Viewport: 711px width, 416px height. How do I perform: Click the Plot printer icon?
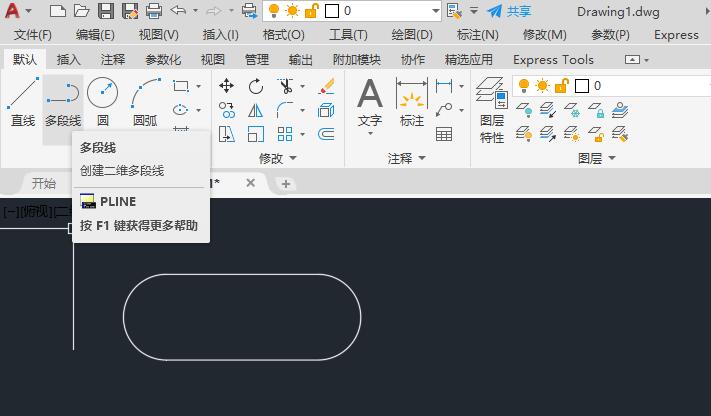pyautogui.click(x=154, y=10)
